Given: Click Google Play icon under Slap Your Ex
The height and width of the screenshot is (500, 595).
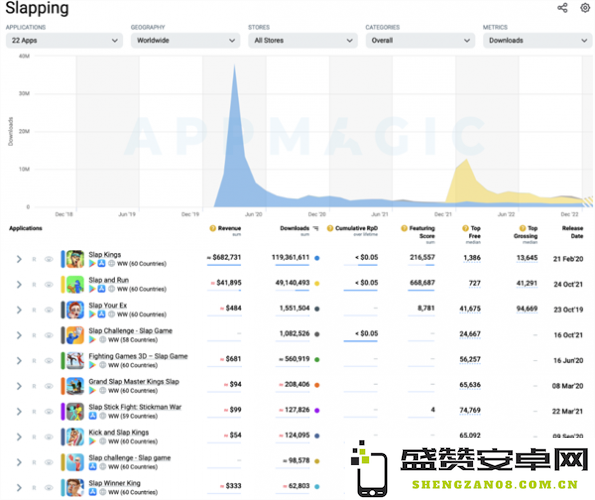Looking at the screenshot, I should 92,314.
